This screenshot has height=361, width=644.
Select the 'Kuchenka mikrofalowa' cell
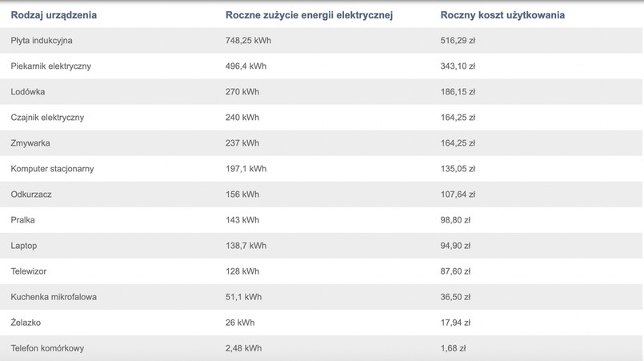[54, 296]
